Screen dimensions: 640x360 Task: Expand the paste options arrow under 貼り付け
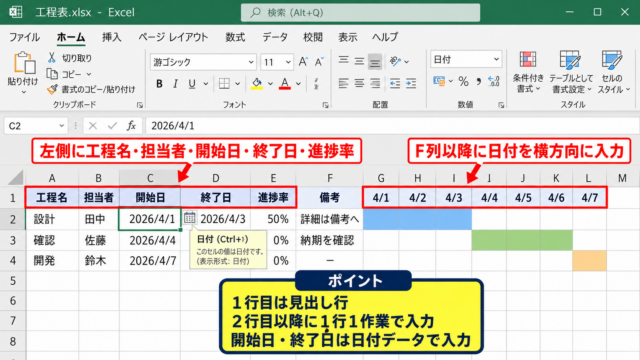point(24,92)
